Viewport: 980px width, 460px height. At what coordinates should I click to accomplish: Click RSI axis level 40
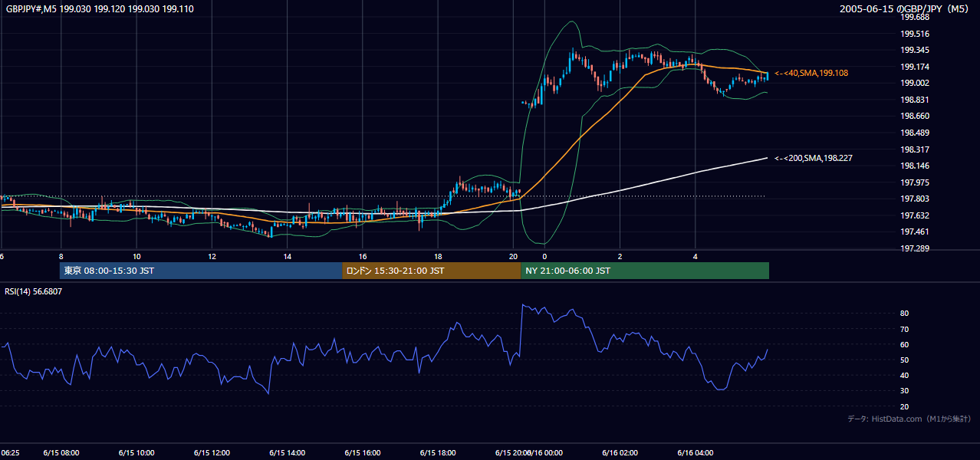905,375
